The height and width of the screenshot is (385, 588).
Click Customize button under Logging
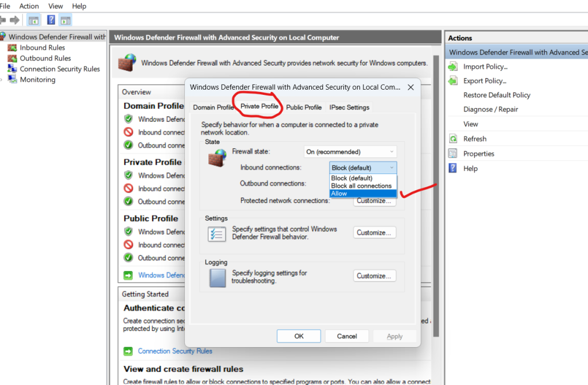[374, 276]
